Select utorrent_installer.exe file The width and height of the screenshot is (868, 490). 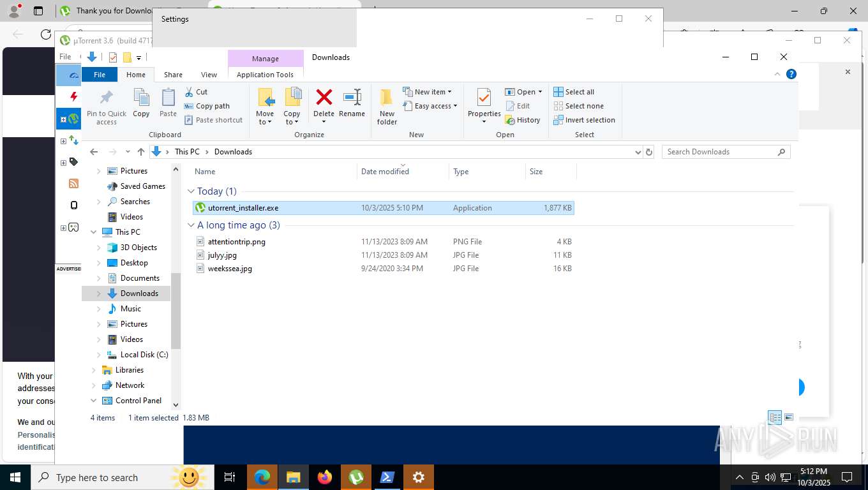(x=383, y=208)
